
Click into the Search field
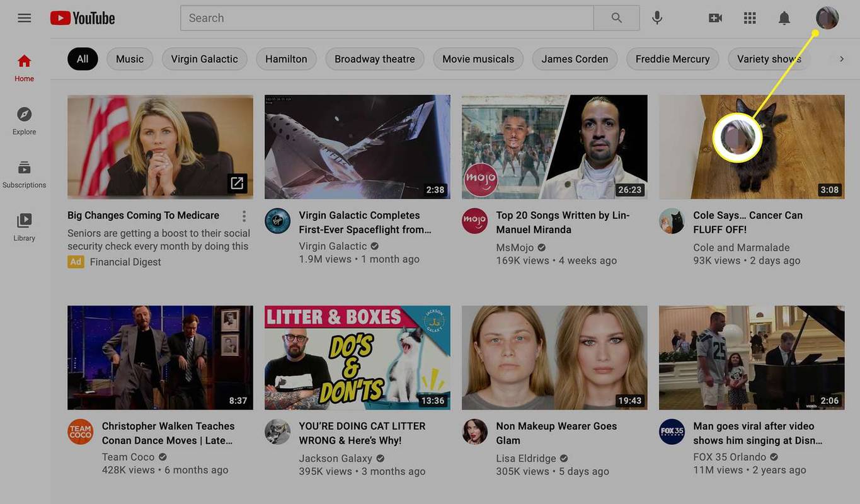click(x=387, y=18)
